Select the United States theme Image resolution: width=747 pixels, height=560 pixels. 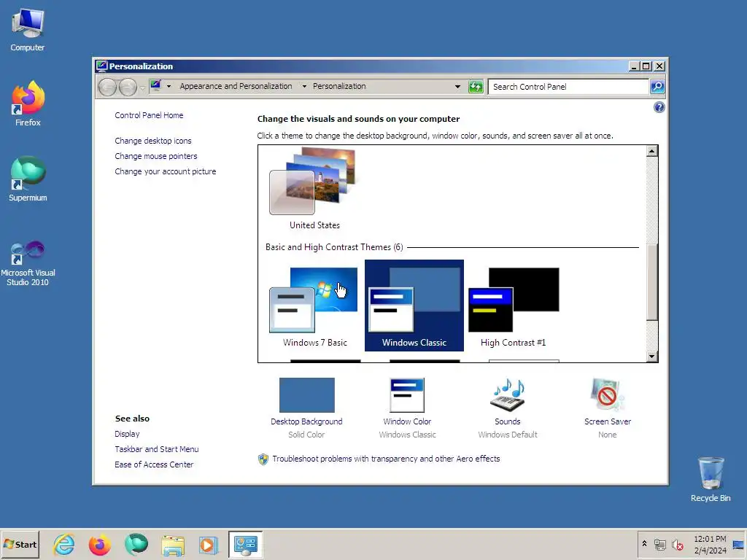314,189
